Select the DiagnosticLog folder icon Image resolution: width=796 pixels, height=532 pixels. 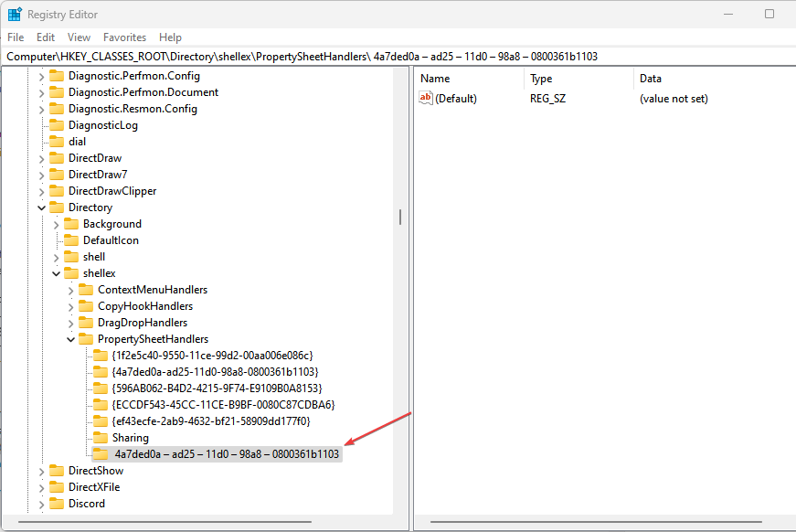click(x=57, y=125)
